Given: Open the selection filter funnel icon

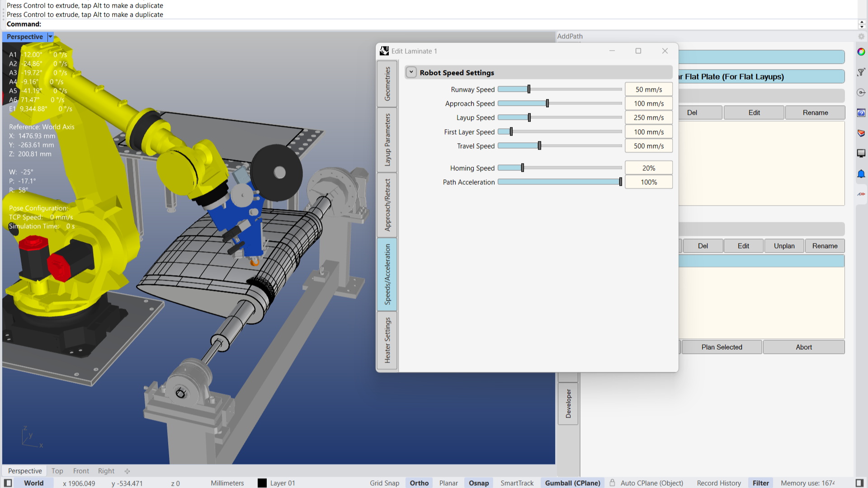Looking at the screenshot, I should click(861, 72).
